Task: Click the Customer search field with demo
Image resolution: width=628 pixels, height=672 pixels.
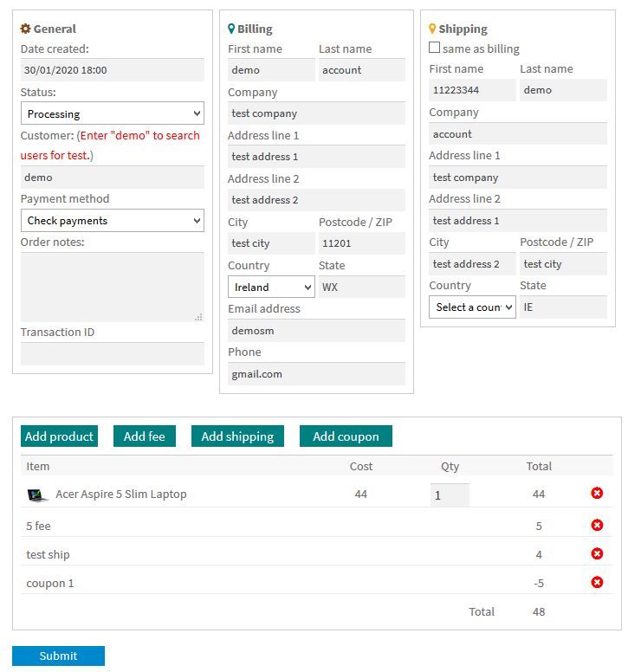Action: click(x=113, y=177)
